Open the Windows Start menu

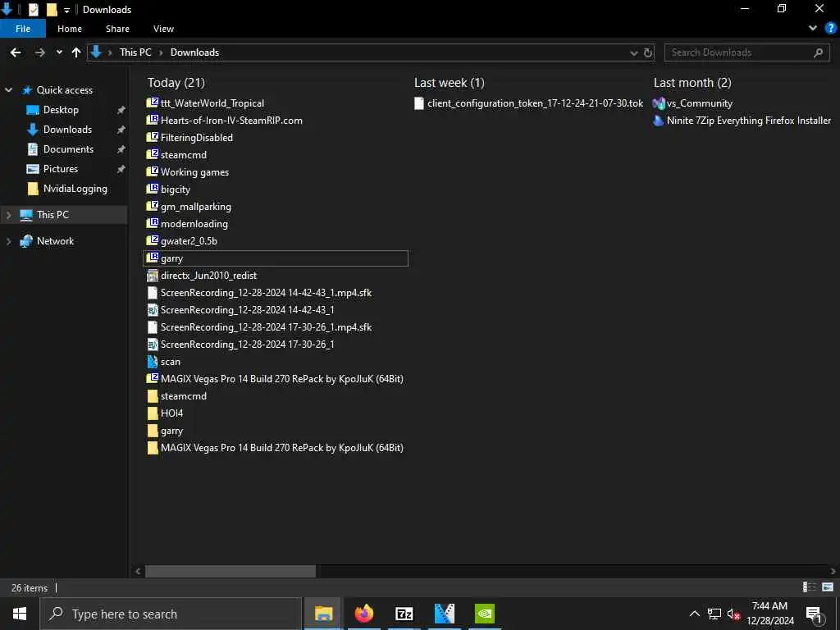pos(20,614)
